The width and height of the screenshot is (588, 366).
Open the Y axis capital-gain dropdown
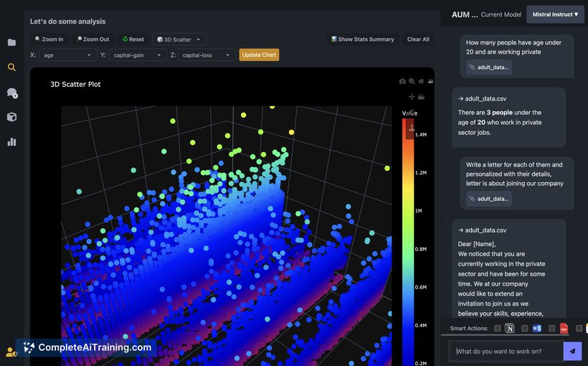tap(138, 55)
